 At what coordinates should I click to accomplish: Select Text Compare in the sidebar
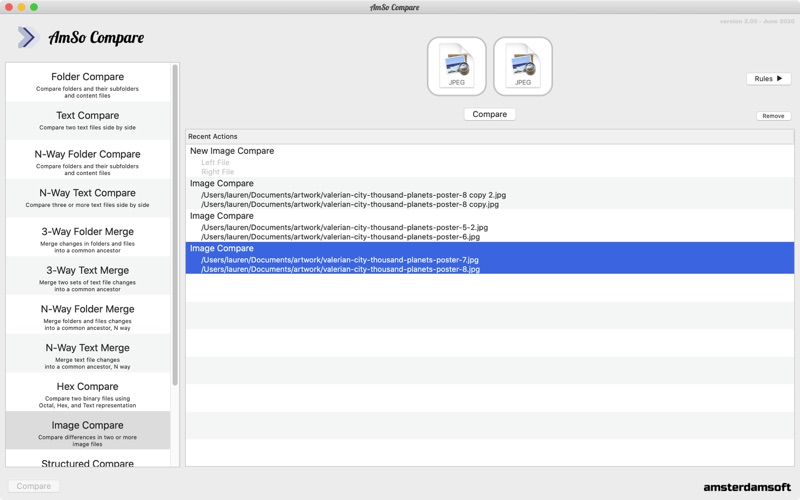pyautogui.click(x=88, y=121)
